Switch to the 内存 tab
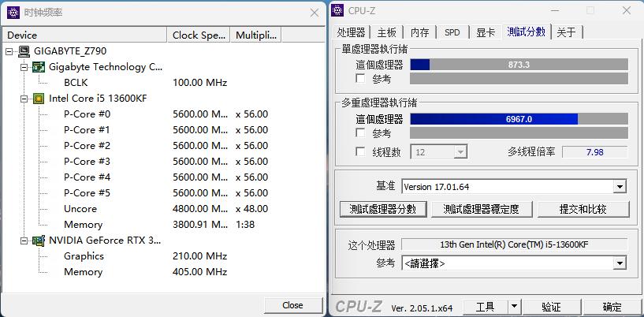 tap(420, 32)
